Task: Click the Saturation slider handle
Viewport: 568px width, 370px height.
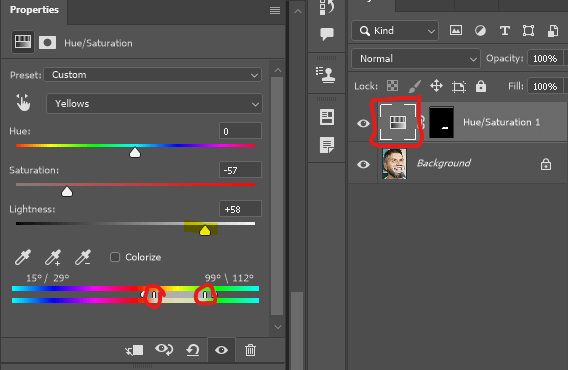Action: click(x=67, y=191)
